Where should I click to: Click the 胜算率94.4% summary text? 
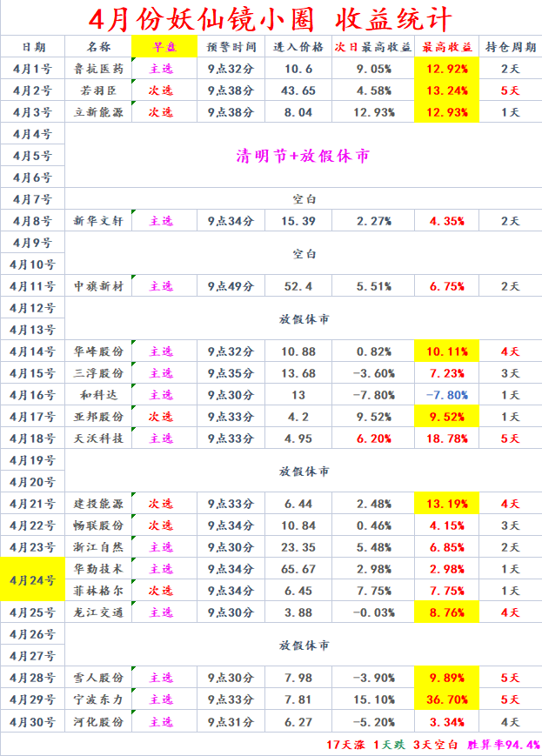coord(504,745)
